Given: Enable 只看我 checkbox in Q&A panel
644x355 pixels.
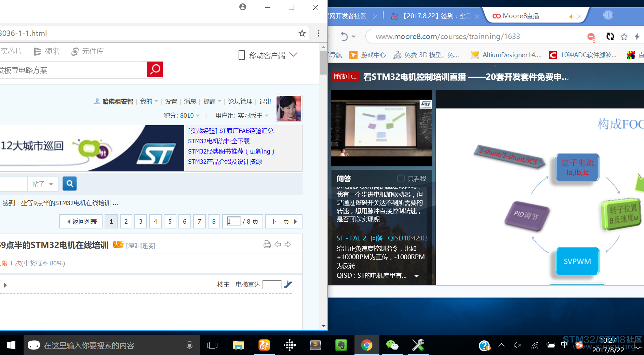Looking at the screenshot, I should tap(401, 179).
